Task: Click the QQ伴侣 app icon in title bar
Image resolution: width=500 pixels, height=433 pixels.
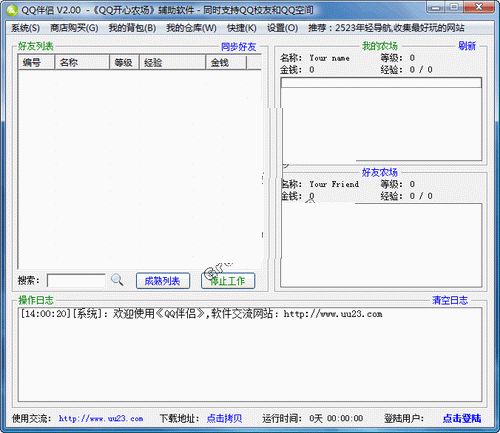Action: pos(12,10)
